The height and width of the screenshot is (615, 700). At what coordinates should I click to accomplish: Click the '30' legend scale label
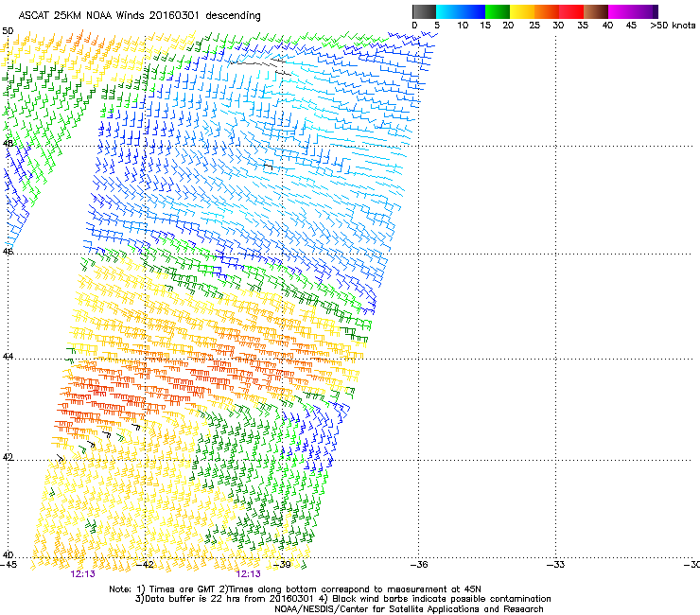[x=558, y=26]
